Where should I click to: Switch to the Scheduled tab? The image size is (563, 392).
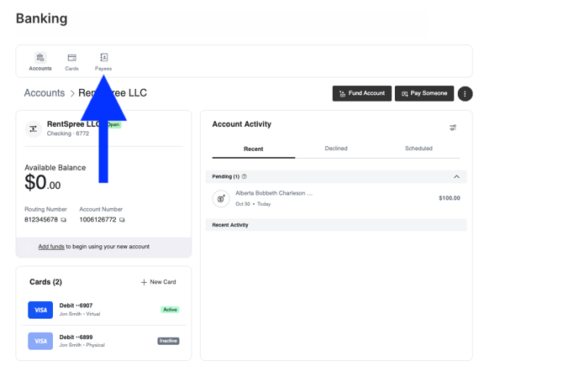[418, 149]
